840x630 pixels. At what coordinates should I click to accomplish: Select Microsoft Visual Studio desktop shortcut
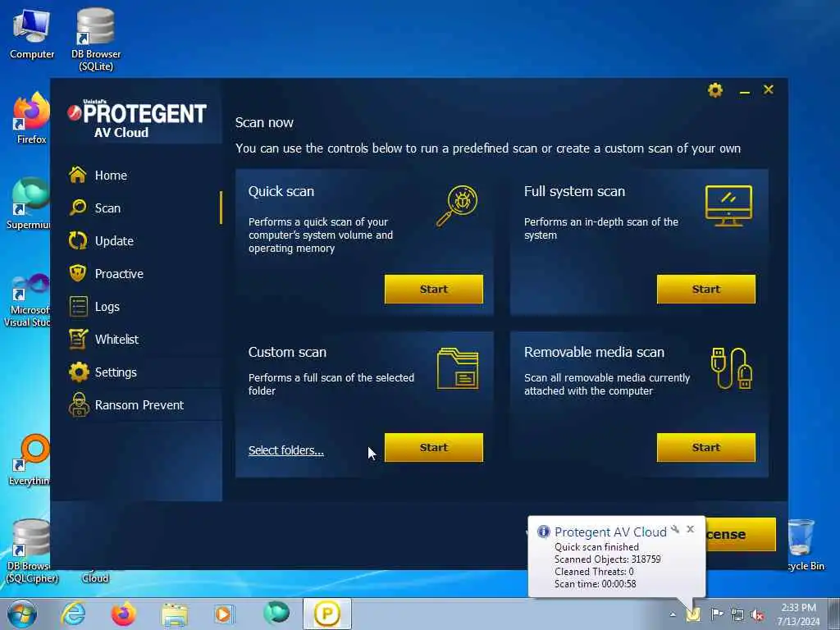(x=28, y=300)
